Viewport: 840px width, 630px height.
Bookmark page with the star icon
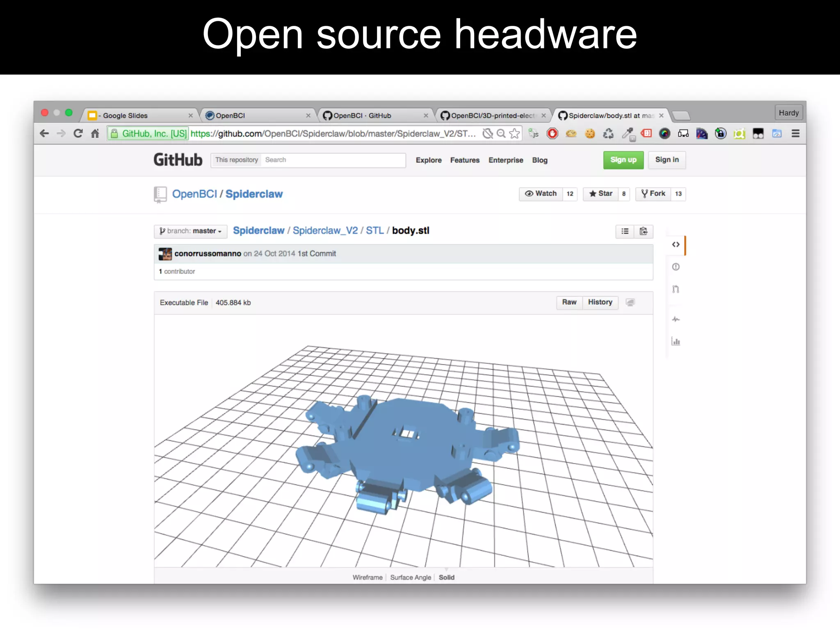pos(514,133)
